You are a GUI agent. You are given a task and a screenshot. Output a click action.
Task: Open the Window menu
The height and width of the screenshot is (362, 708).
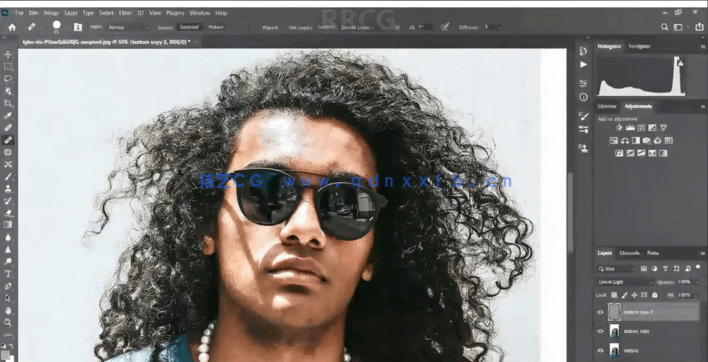(x=199, y=13)
